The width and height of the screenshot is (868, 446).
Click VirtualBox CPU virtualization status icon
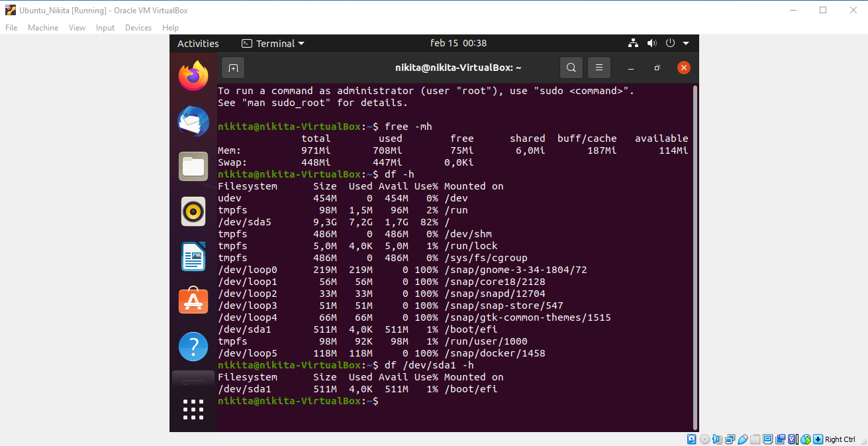click(793, 439)
